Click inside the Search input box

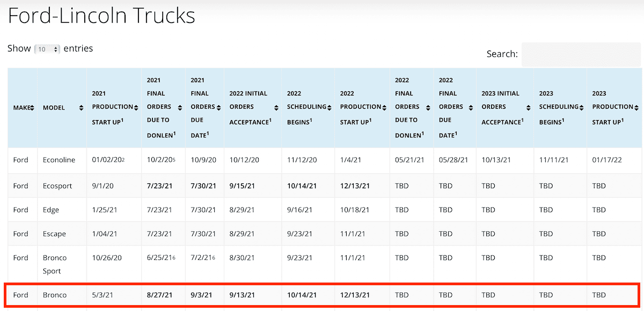tap(581, 54)
